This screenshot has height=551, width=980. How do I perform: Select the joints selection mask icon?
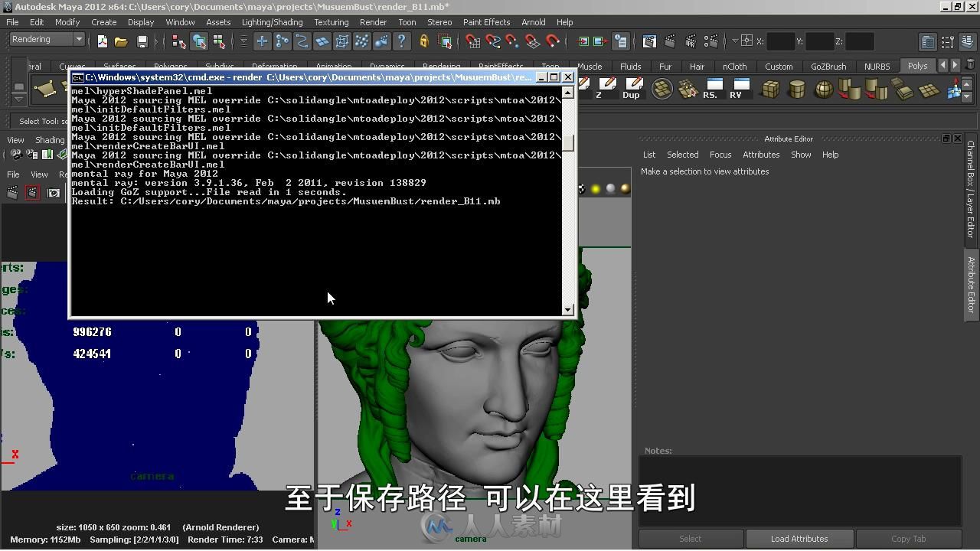tap(282, 41)
